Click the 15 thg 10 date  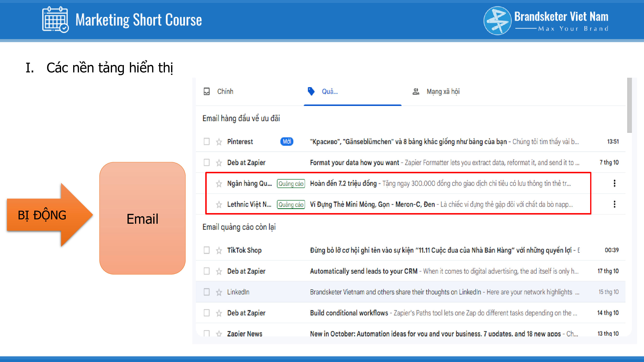pos(609,292)
